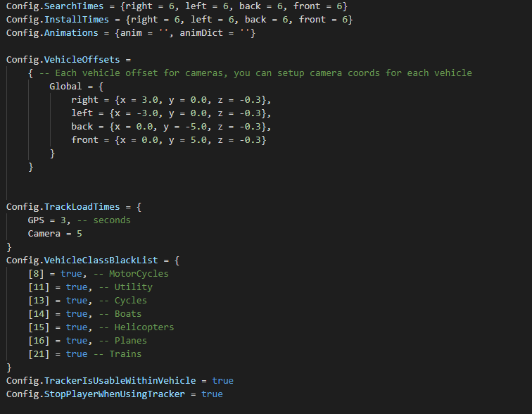Image resolution: width=532 pixels, height=414 pixels.
Task: Click Config.VehicleClassBlackList declaration
Action: pos(93,261)
